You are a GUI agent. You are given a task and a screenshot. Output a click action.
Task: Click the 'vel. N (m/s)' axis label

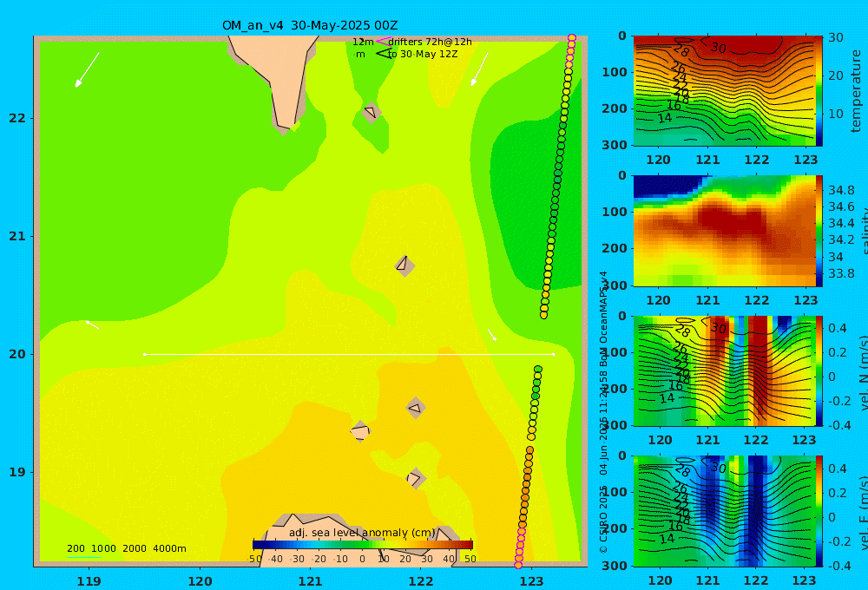(863, 373)
